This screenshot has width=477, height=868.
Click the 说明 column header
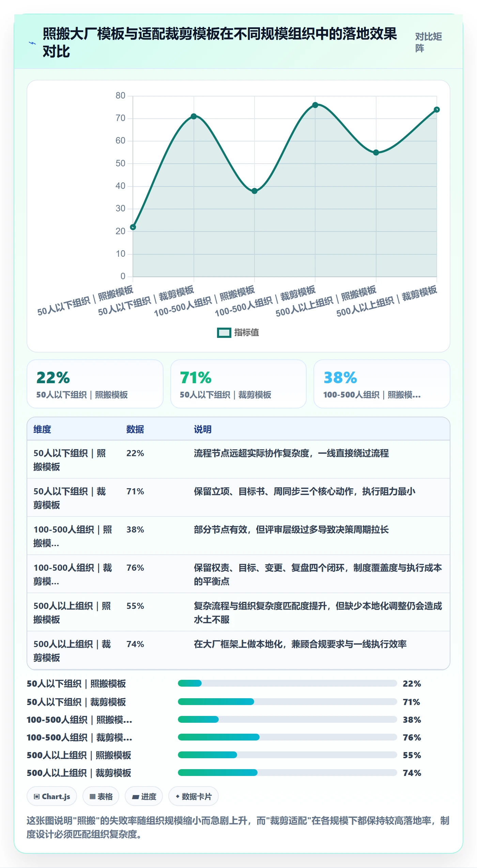coord(203,429)
